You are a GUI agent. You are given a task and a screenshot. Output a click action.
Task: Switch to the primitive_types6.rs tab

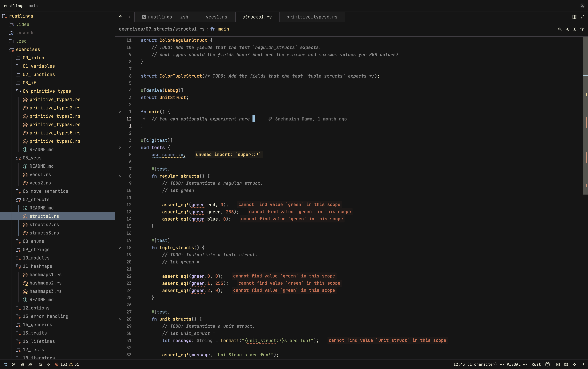click(312, 17)
